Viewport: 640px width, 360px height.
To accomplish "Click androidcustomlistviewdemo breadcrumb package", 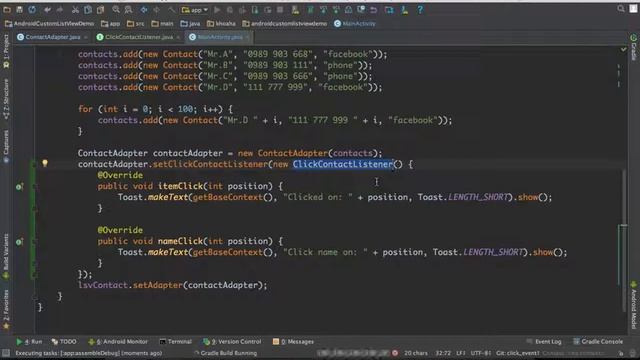I will 285,24.
